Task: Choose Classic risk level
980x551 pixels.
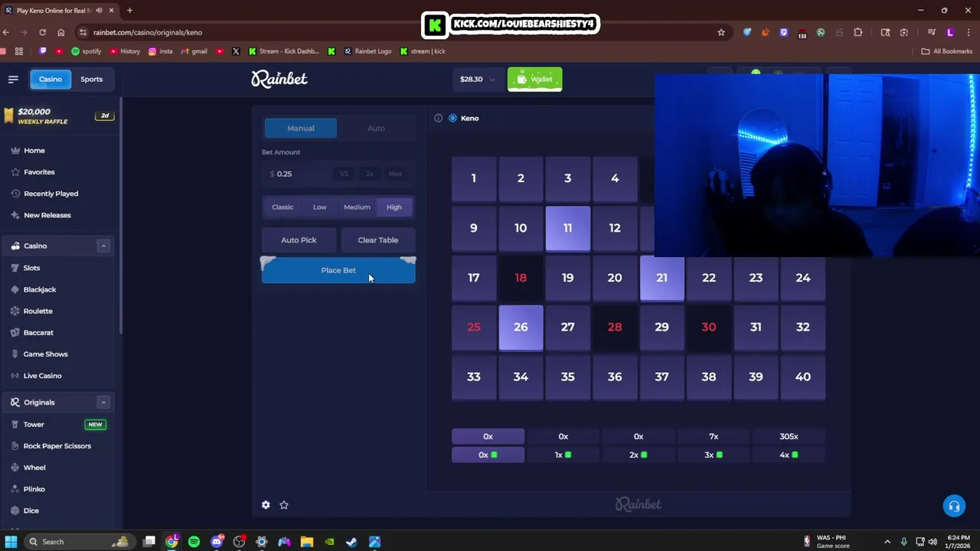Action: tap(283, 207)
